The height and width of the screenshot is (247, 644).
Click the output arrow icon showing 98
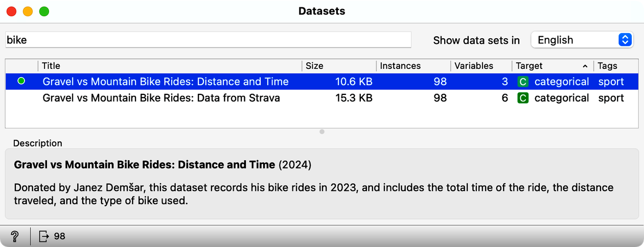45,236
